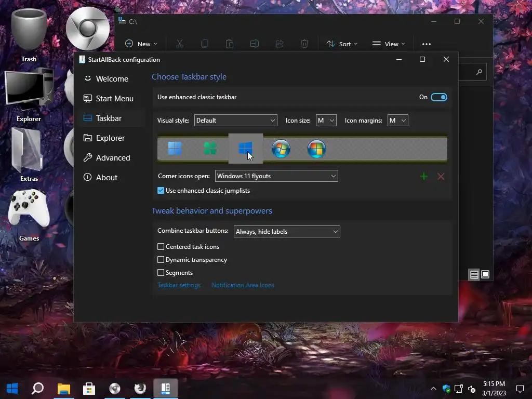Screen dimensions: 532x399
Task: Click the Cut icon in Explorer toolbar
Action: [179, 44]
